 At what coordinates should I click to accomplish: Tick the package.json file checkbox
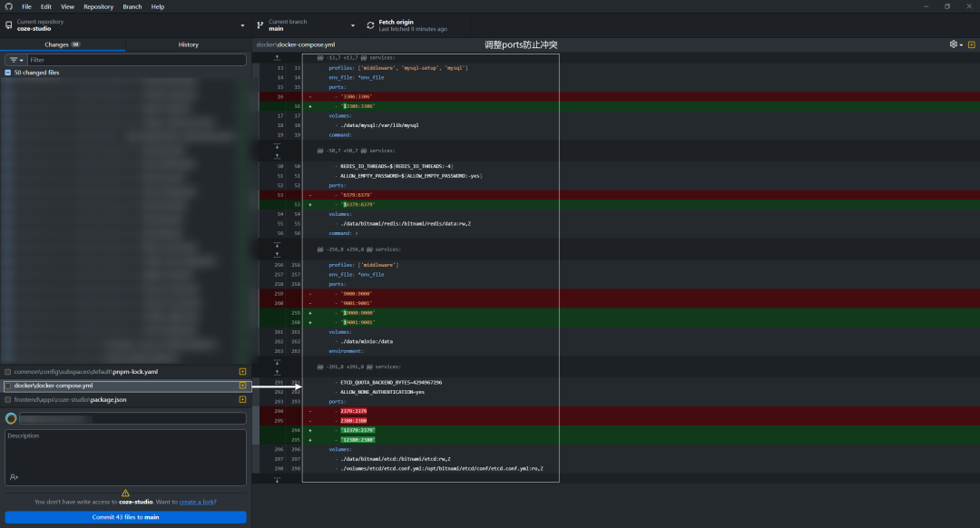(7, 400)
